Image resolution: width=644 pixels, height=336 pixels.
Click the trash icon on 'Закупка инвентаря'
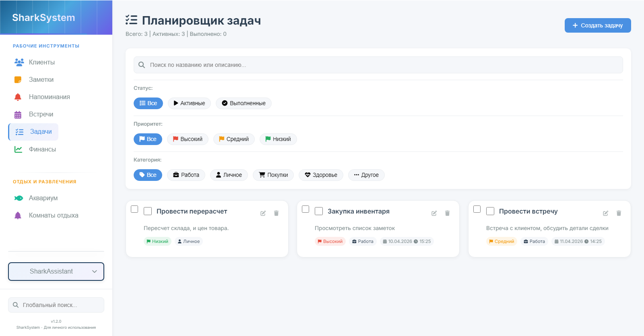pyautogui.click(x=448, y=213)
